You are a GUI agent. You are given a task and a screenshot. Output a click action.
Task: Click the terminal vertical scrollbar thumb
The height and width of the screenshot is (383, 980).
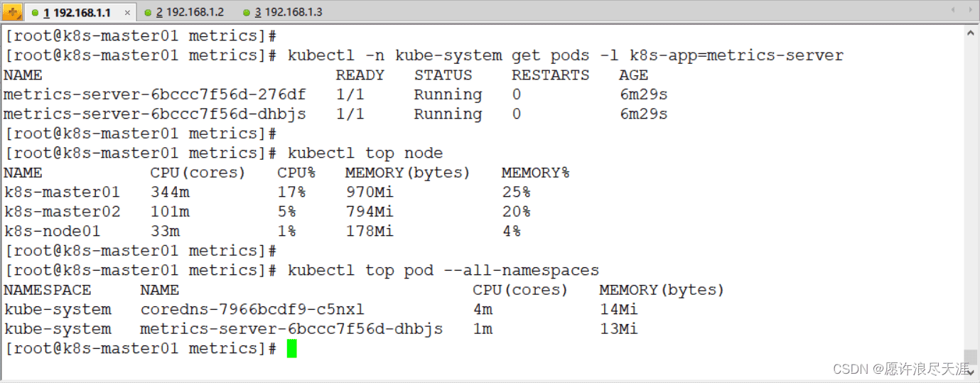click(971, 356)
